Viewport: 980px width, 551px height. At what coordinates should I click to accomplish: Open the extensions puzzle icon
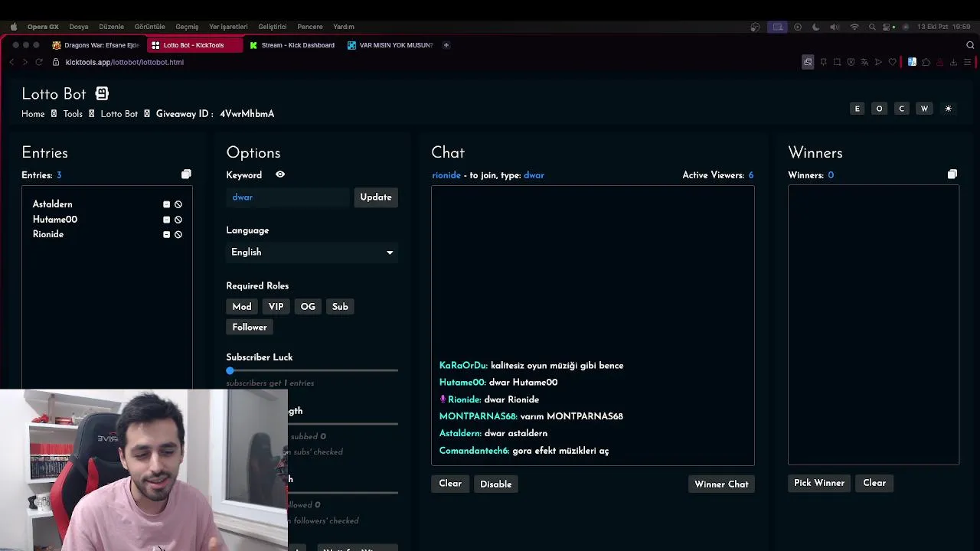pyautogui.click(x=926, y=62)
